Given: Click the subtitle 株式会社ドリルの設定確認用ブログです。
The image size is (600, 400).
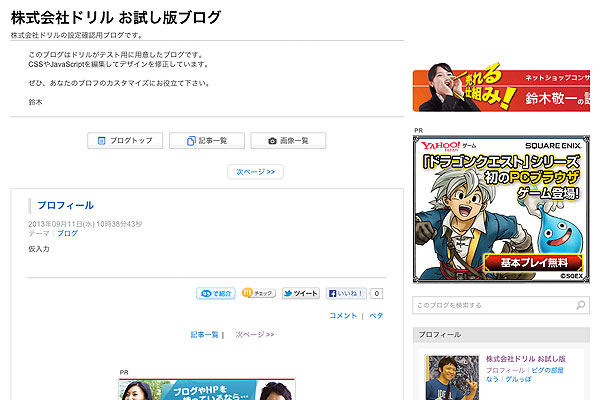Looking at the screenshot, I should pyautogui.click(x=77, y=35).
